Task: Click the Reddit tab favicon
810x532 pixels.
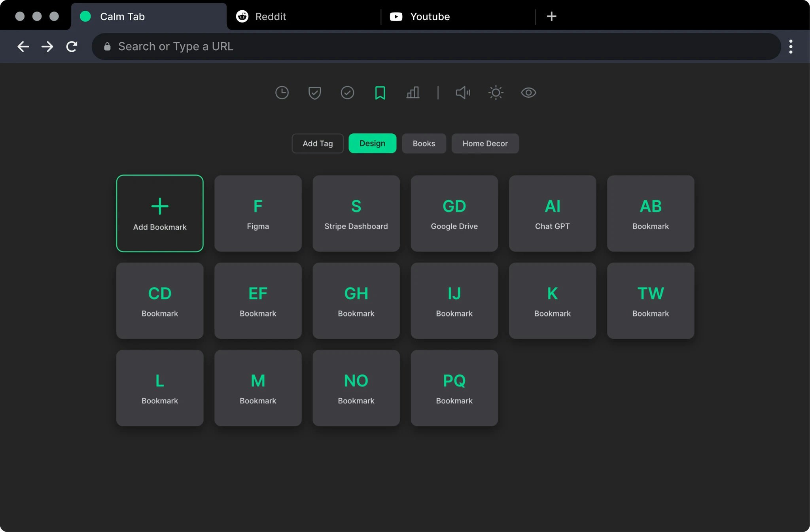Action: pyautogui.click(x=242, y=16)
